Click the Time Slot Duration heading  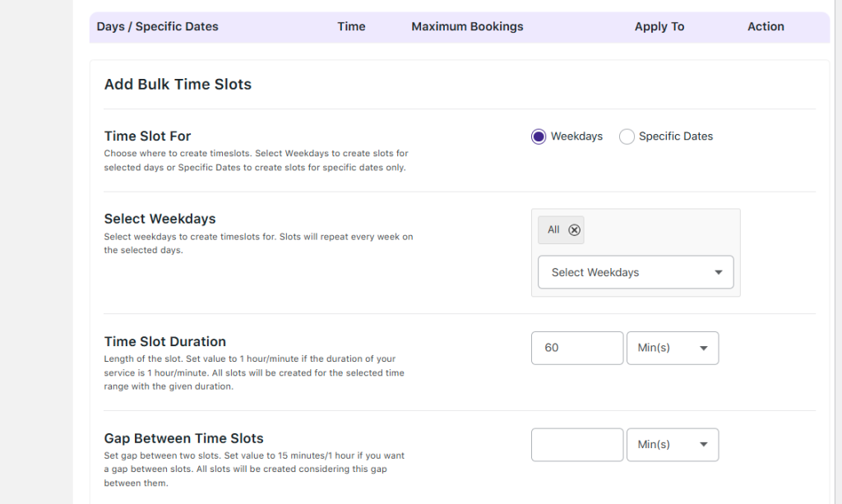[164, 342]
